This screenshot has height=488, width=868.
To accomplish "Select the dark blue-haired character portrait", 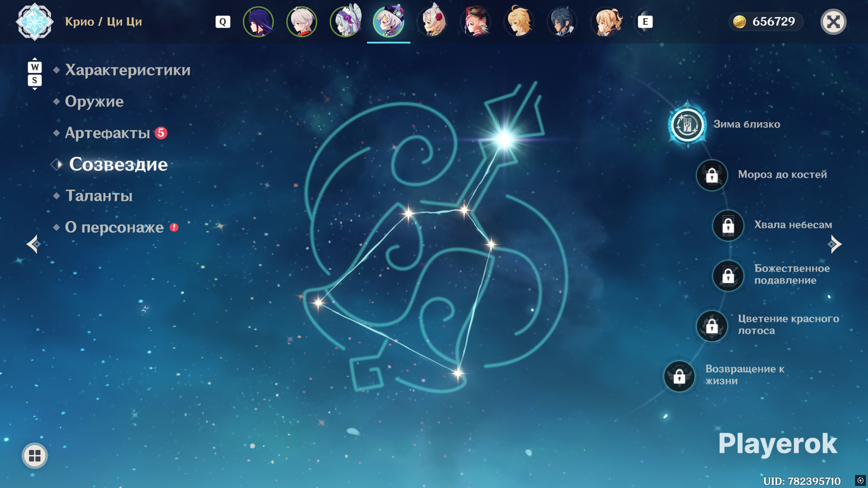I will (562, 22).
